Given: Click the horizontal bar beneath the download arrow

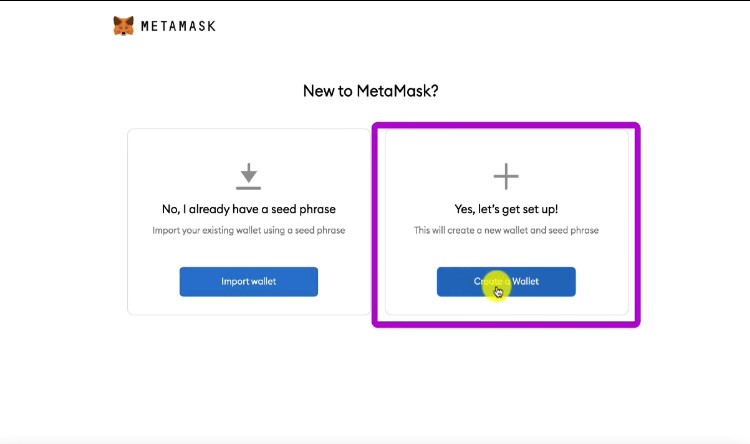Looking at the screenshot, I should tap(248, 187).
